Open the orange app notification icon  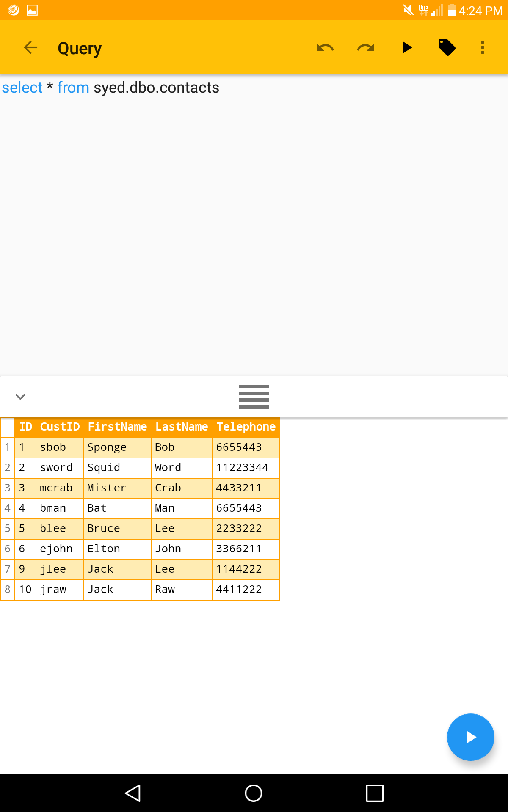[x=14, y=10]
